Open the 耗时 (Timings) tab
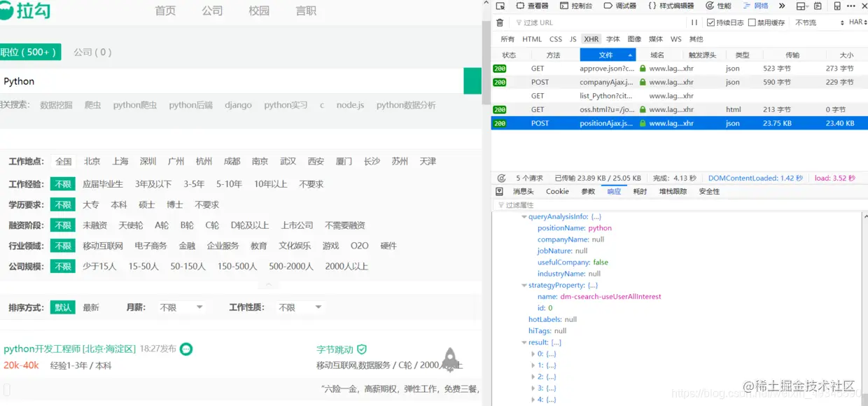This screenshot has height=406, width=868. click(640, 191)
